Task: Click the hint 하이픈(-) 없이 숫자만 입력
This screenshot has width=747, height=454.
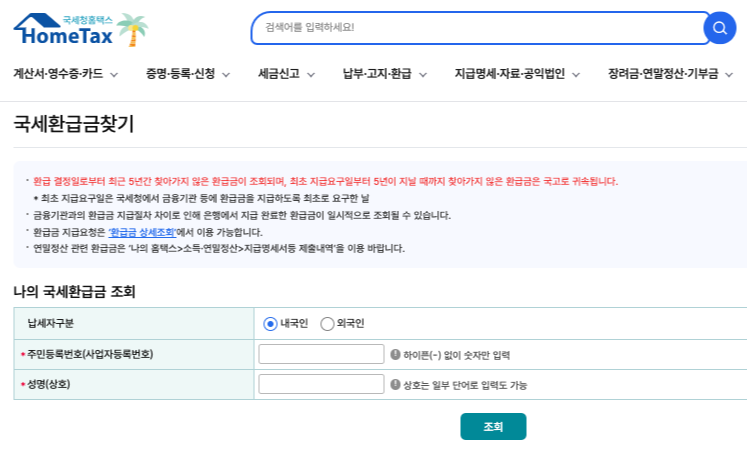Action: (x=456, y=355)
